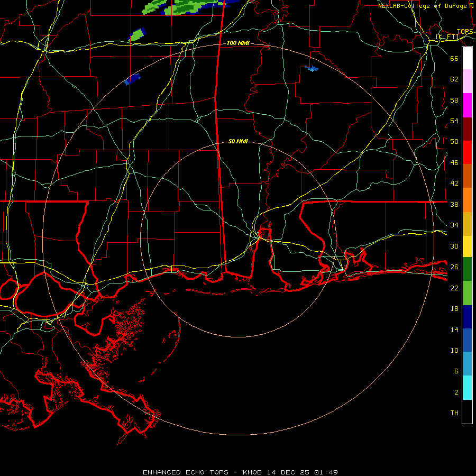Click the yellow legend swatch
The height and width of the screenshot is (476, 476).
tap(467, 246)
